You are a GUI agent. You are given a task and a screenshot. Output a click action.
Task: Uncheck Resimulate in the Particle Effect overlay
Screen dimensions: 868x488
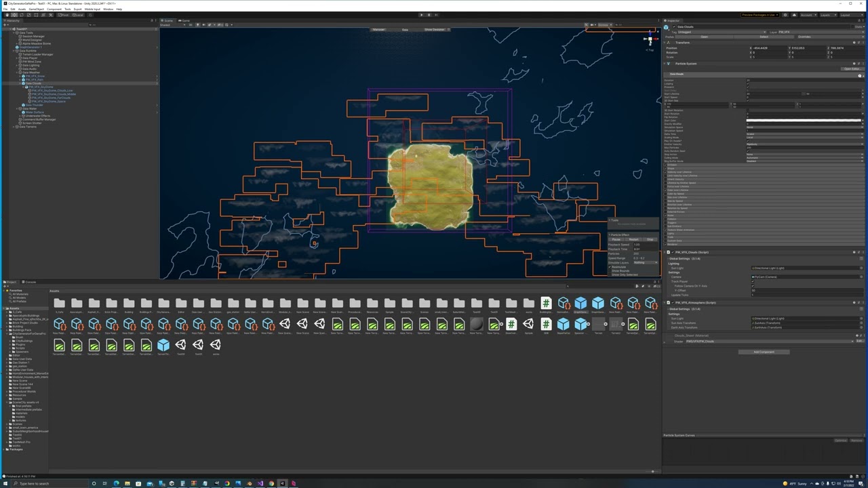[610, 267]
